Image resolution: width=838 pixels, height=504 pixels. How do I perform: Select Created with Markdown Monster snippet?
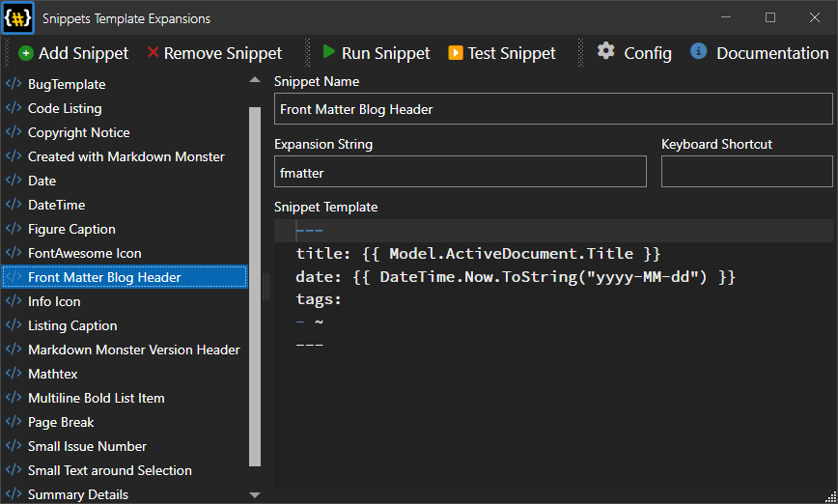point(126,156)
